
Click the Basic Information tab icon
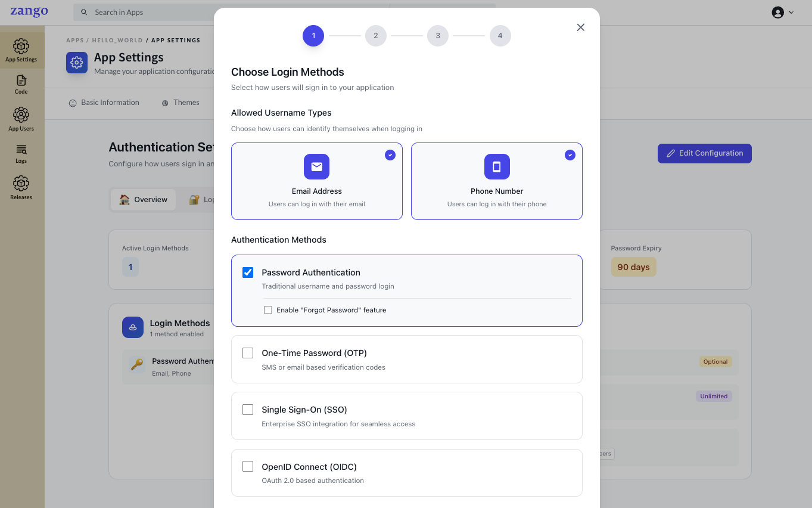point(73,103)
